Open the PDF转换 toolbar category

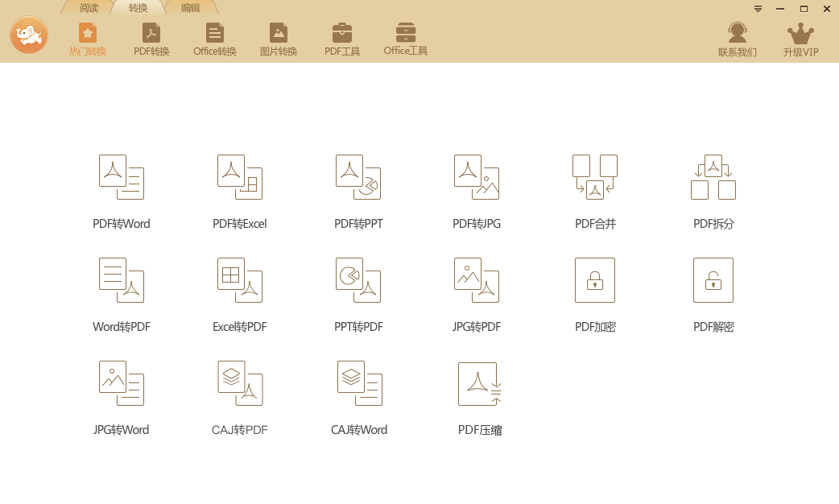151,39
